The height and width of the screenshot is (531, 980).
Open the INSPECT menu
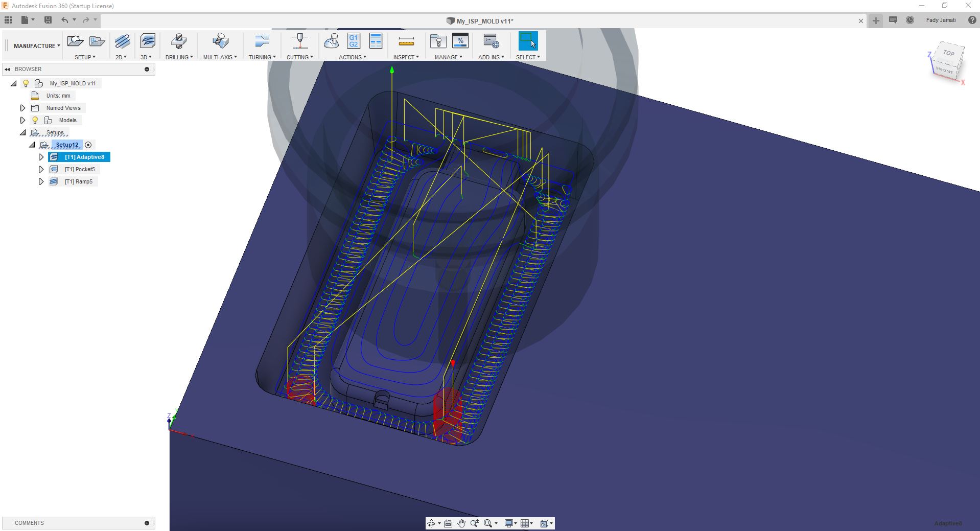pyautogui.click(x=406, y=57)
